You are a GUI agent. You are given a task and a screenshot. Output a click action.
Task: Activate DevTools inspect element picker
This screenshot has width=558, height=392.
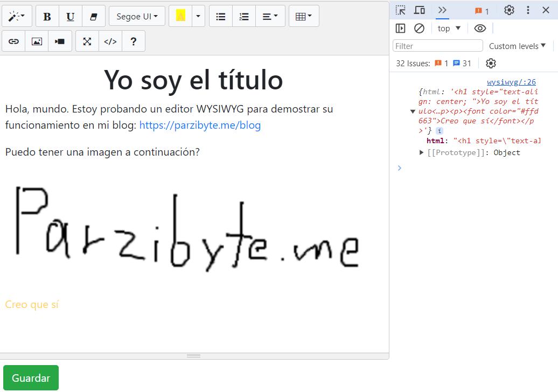coord(400,10)
